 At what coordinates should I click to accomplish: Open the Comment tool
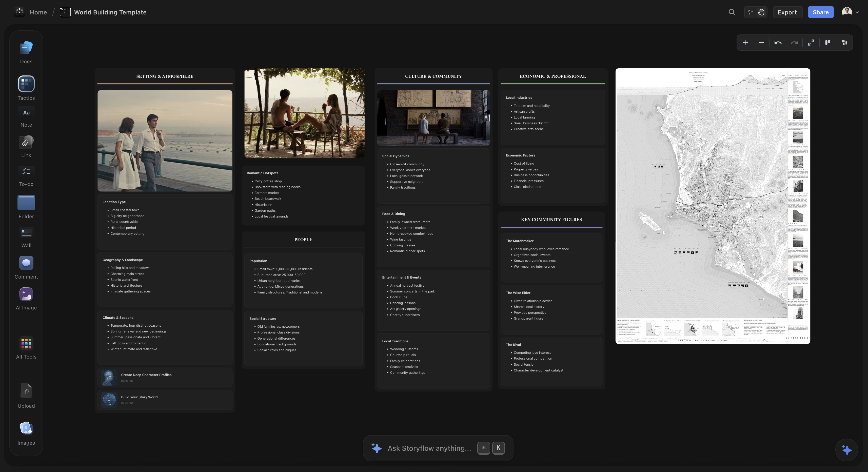26,263
